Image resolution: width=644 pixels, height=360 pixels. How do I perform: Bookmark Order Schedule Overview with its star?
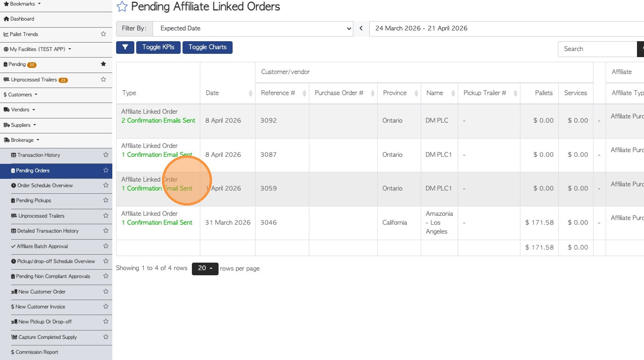(x=106, y=185)
